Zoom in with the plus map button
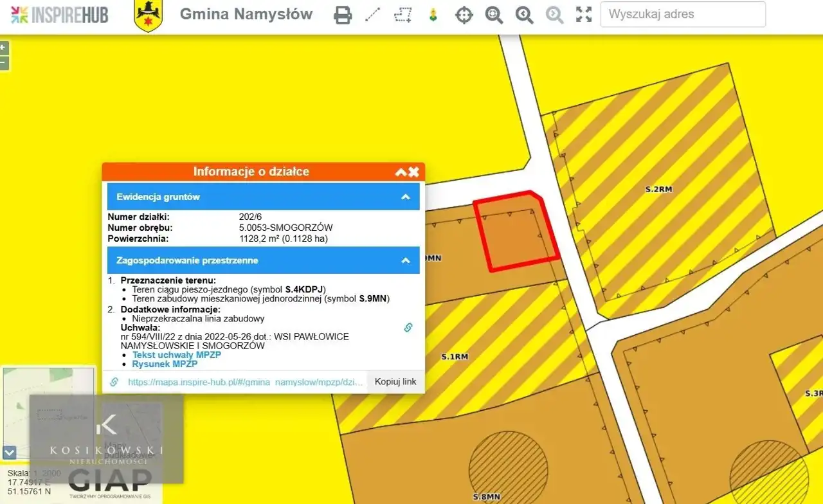Screen dimensions: 823x504 pyautogui.click(x=4, y=48)
